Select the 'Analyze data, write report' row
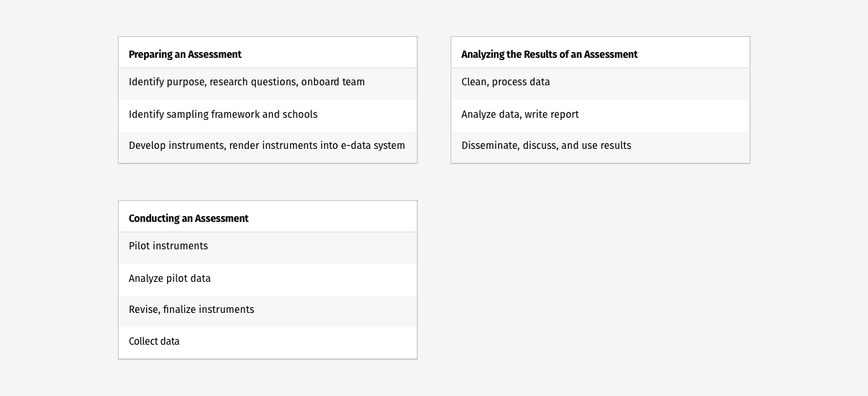This screenshot has height=396, width=868. tap(600, 116)
